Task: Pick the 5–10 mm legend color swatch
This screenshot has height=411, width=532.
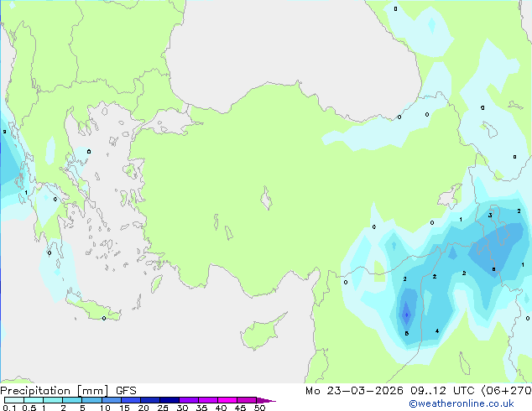Action: tap(91, 400)
